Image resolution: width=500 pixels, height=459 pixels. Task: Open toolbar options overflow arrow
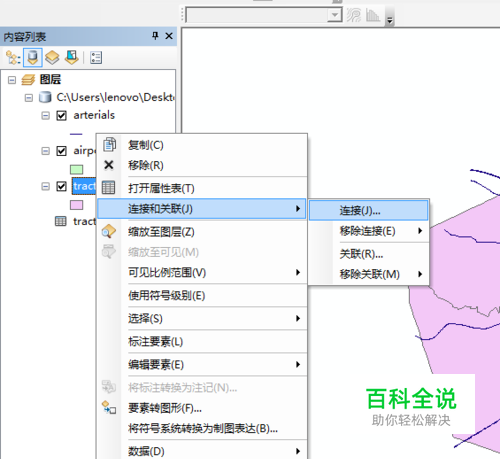tap(389, 20)
